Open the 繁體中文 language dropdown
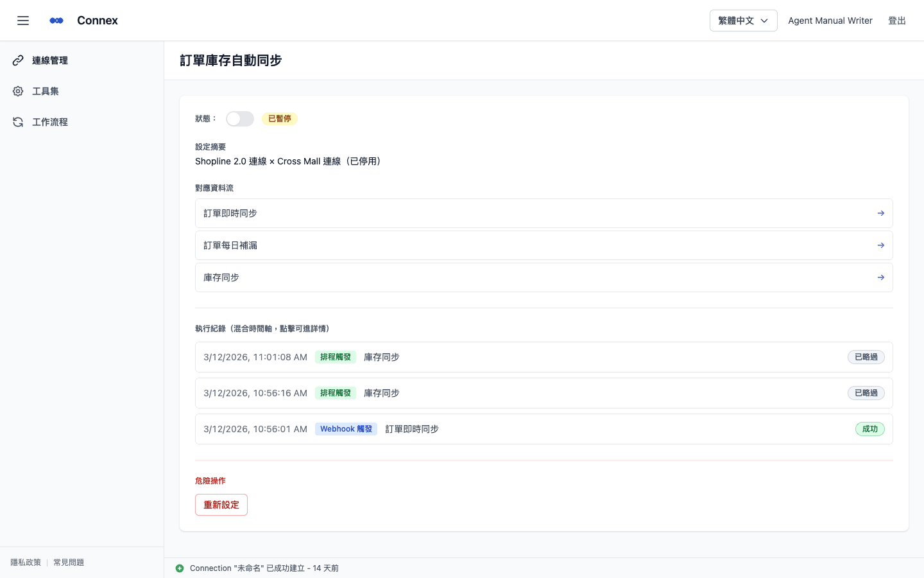 point(743,21)
